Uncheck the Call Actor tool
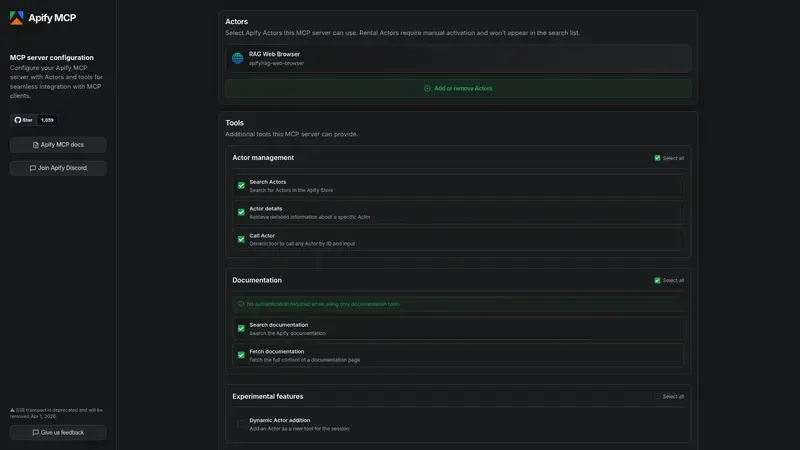800x450 pixels. click(241, 239)
